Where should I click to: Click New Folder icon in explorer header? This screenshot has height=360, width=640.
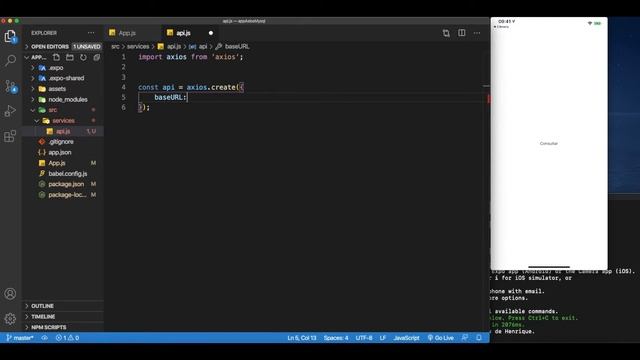point(70,58)
